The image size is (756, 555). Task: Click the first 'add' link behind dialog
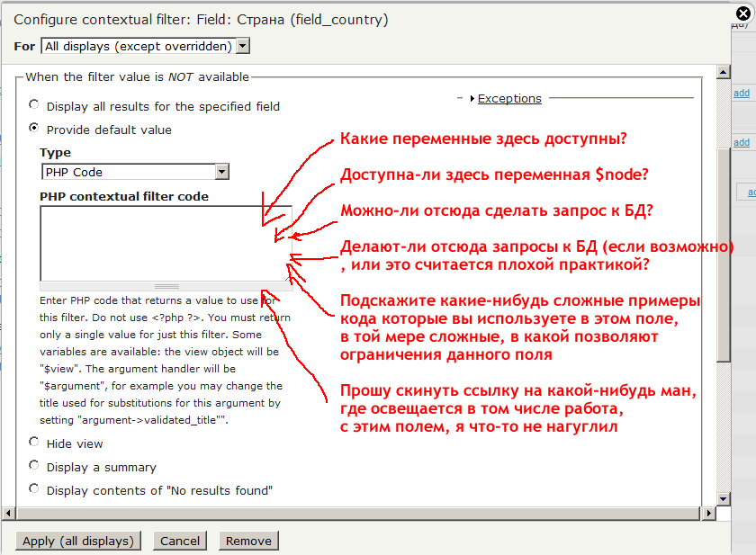click(x=742, y=93)
